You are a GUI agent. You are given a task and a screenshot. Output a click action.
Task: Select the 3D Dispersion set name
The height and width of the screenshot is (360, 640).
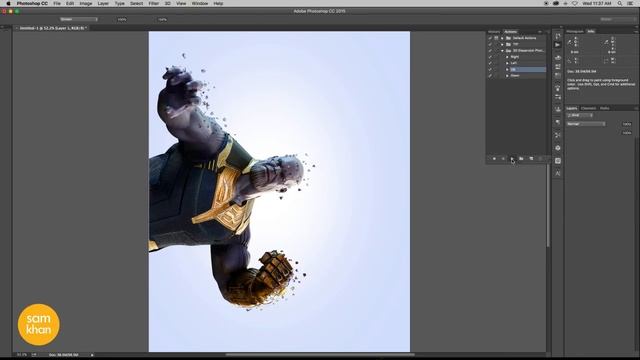click(x=529, y=51)
